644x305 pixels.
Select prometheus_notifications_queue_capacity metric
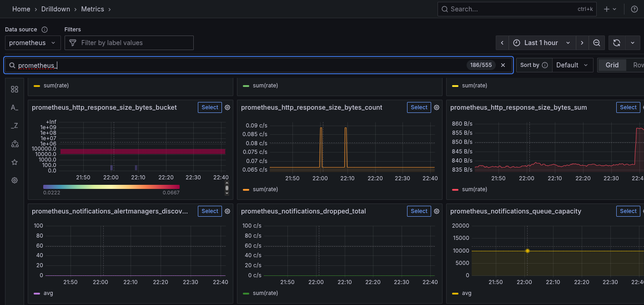click(x=628, y=211)
